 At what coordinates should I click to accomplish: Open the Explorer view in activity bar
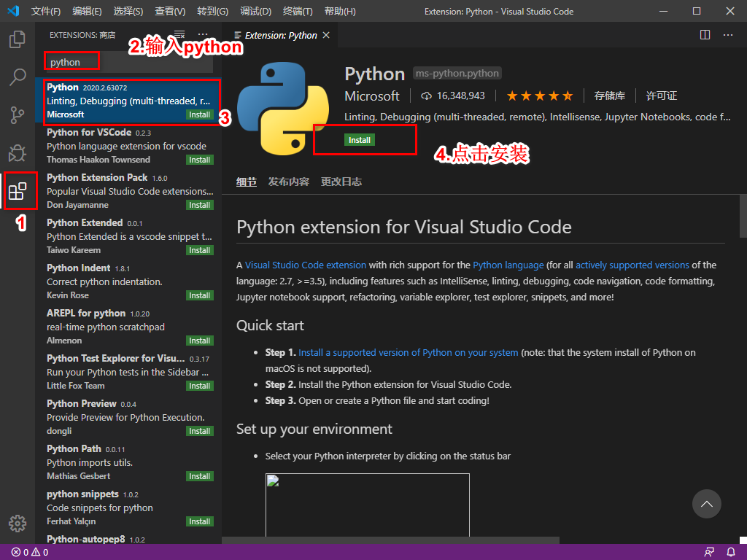coord(18,39)
